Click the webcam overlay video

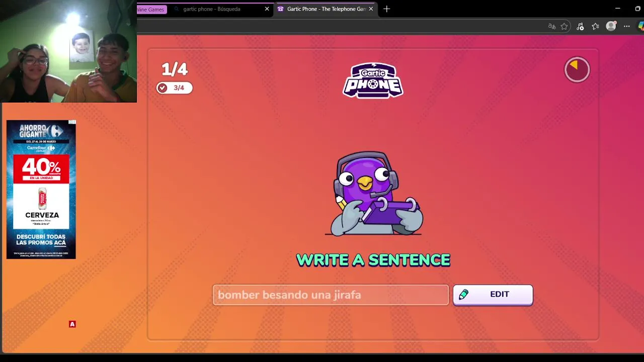click(68, 51)
